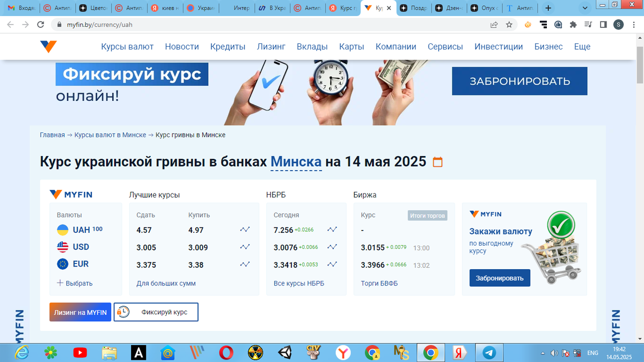Click the UAH rate sparkline chart icon
644x362 pixels.
(245, 229)
